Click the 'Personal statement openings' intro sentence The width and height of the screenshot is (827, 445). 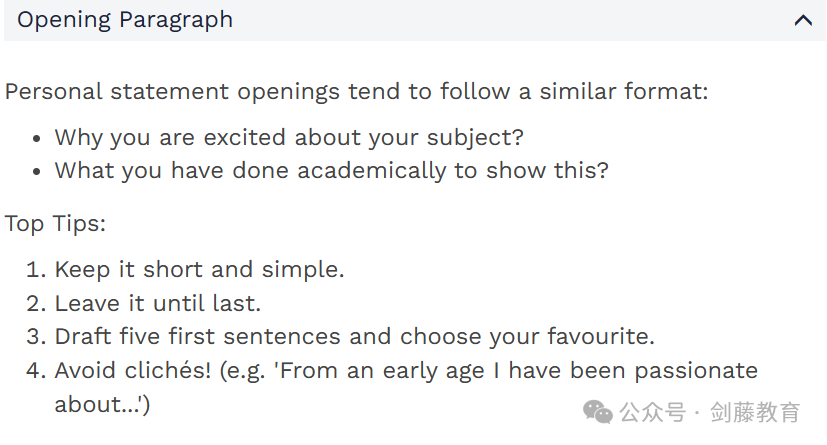pos(356,92)
